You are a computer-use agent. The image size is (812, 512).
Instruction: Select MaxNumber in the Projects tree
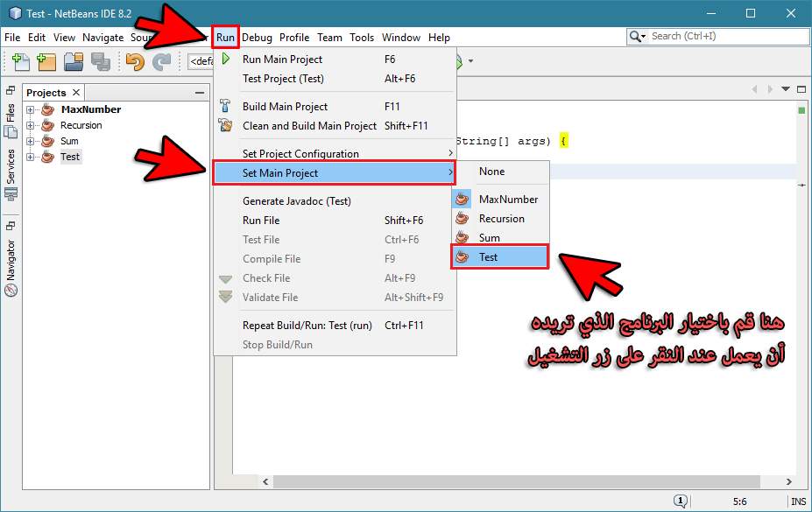point(90,109)
